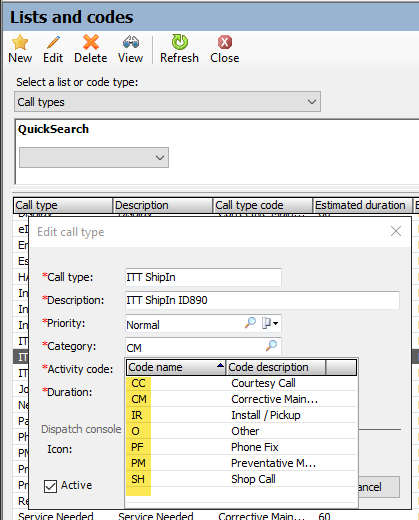Open Priority lookup magnifier icon
Viewport: 419px width, 520px height.
(250, 323)
